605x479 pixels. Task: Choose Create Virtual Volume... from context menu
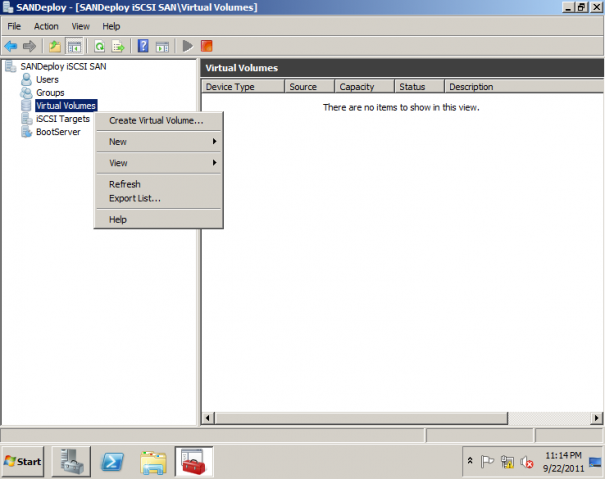click(x=159, y=120)
